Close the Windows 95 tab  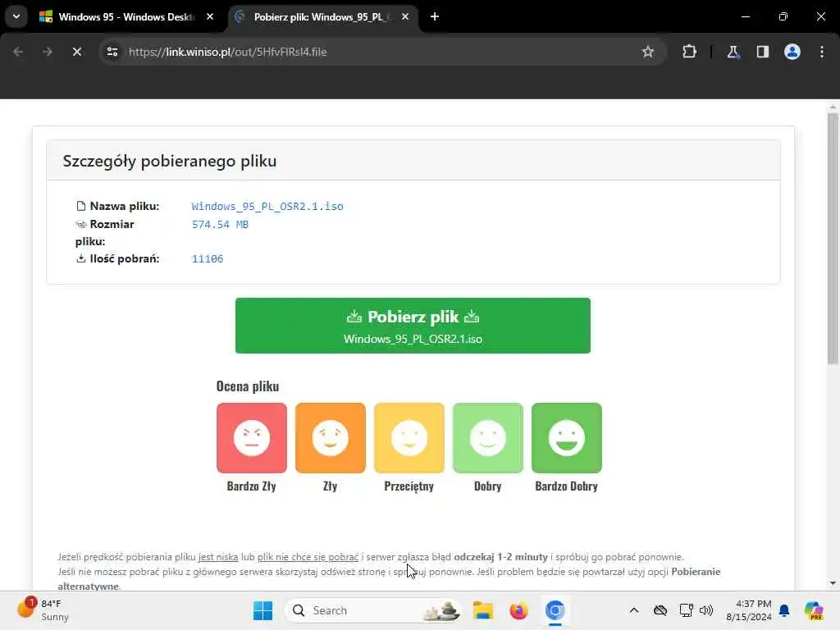pyautogui.click(x=210, y=16)
